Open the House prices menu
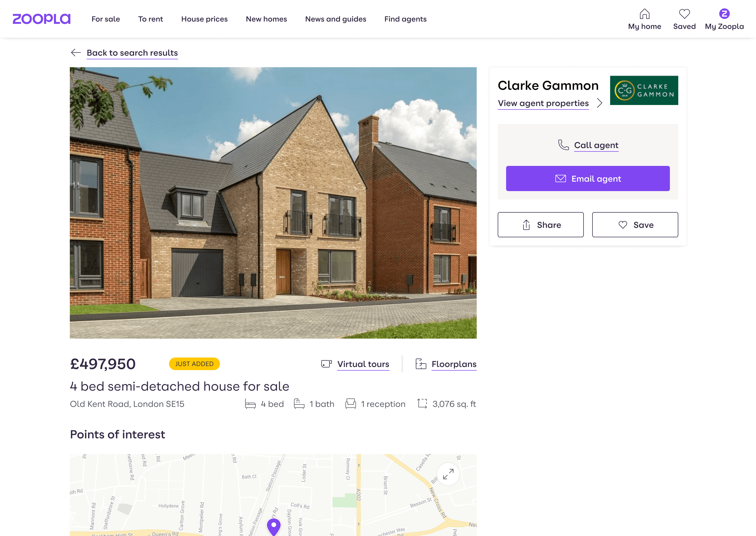 (204, 19)
